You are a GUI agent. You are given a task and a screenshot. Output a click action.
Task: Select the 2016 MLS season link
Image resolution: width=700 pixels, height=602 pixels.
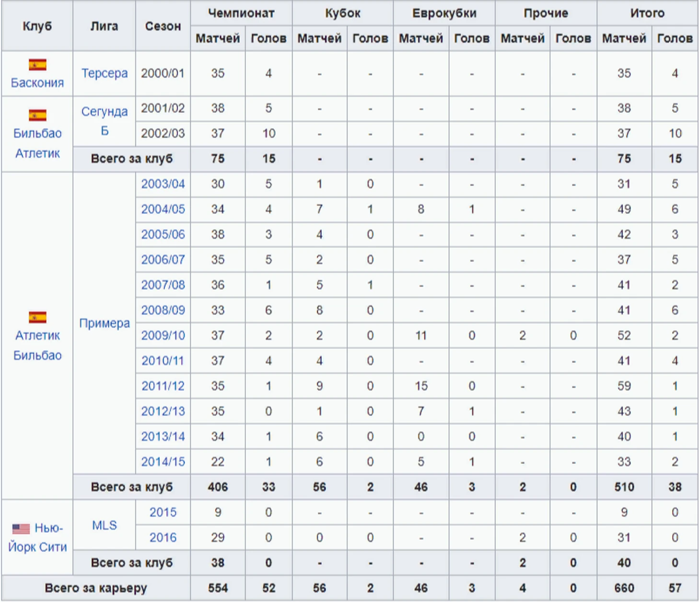163,538
